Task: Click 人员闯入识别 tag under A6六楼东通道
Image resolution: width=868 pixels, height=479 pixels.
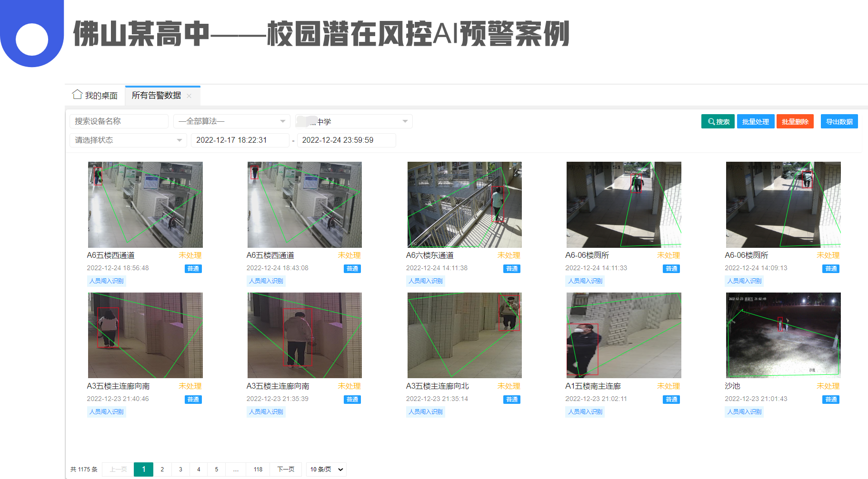Action: click(426, 281)
